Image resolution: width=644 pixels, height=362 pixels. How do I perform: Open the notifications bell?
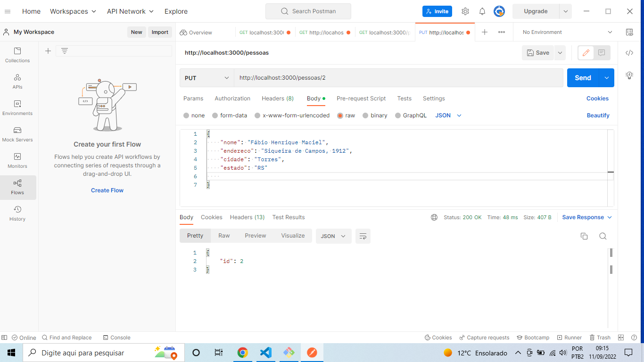coord(482,11)
